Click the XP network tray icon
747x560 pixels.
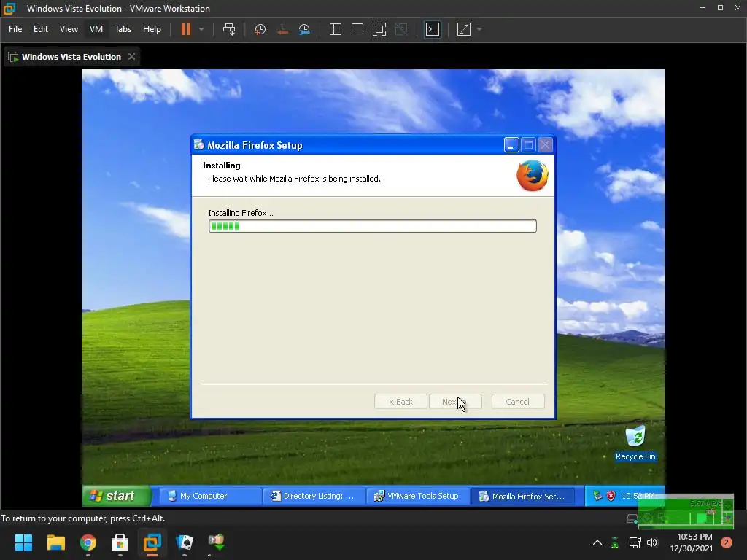tap(597, 496)
